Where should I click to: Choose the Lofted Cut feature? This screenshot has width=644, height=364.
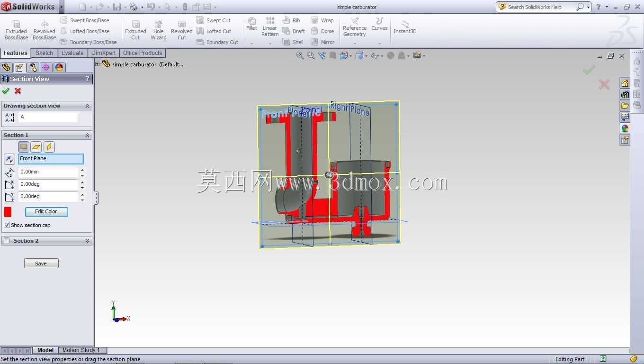(214, 31)
